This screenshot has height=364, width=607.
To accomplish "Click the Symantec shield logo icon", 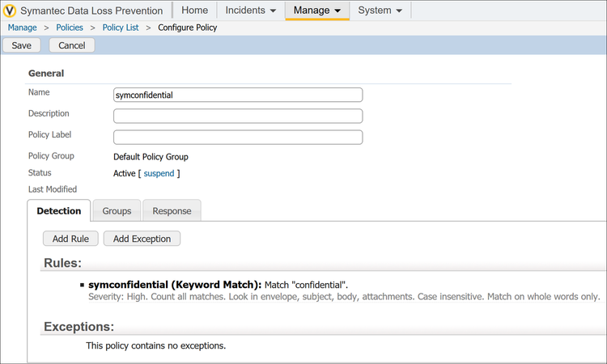I will pos(11,11).
